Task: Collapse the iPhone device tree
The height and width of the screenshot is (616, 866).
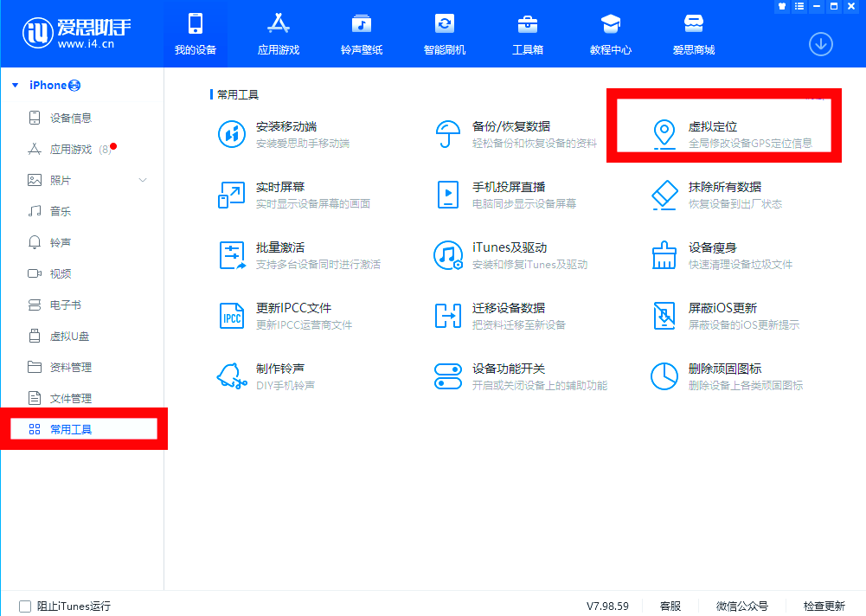Action: [15, 86]
